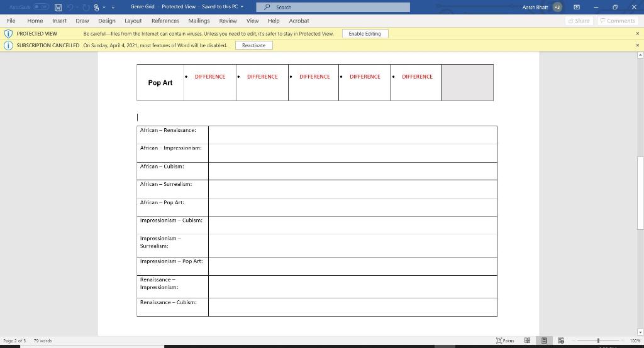
Task: Click the gray shaded cell in Pop Art row
Action: point(467,82)
